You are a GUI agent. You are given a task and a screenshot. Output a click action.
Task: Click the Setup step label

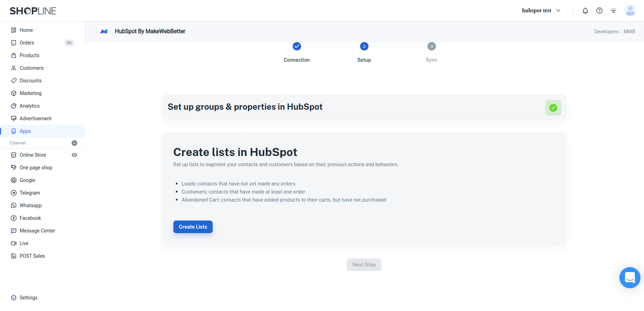[x=364, y=60]
